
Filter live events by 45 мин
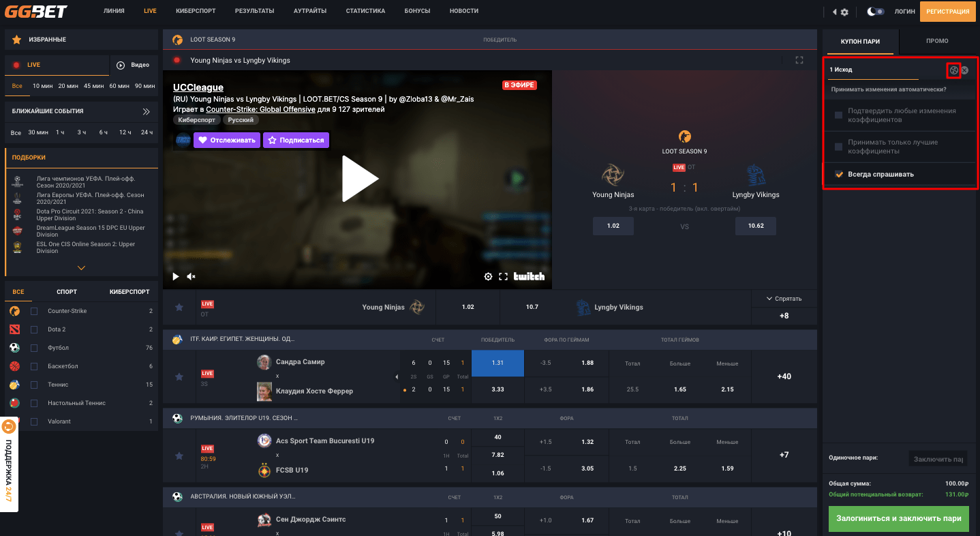94,86
